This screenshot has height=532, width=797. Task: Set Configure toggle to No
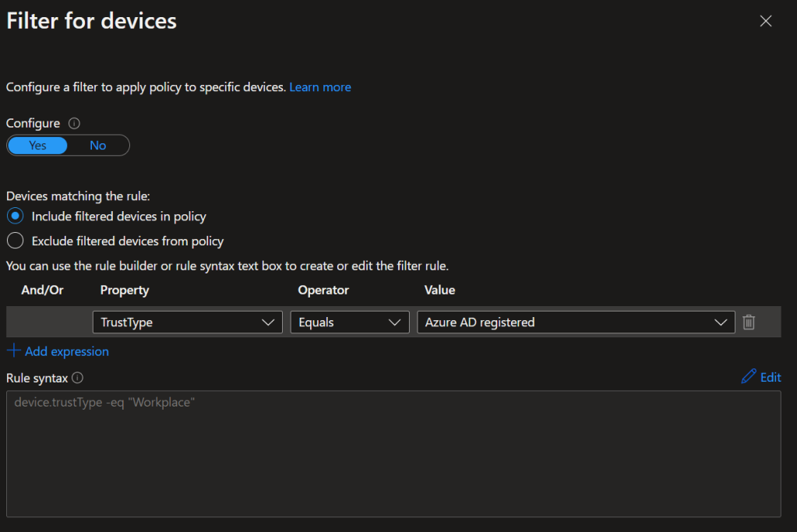pyautogui.click(x=97, y=146)
